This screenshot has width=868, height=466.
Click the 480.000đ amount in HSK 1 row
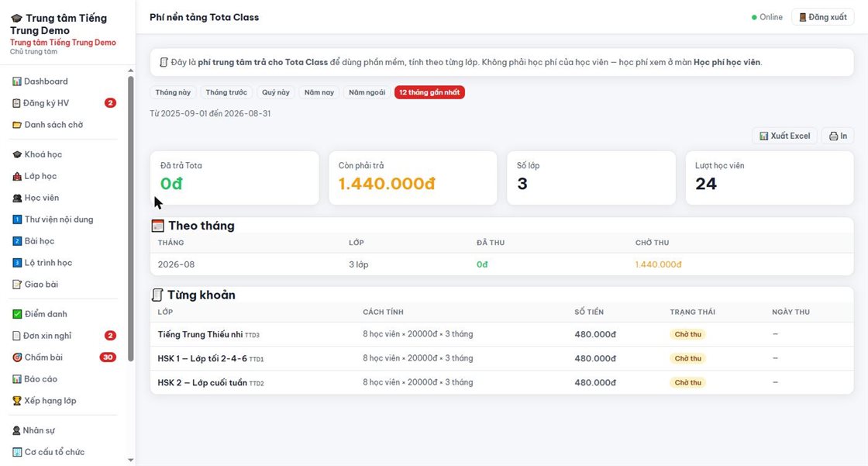(x=595, y=358)
